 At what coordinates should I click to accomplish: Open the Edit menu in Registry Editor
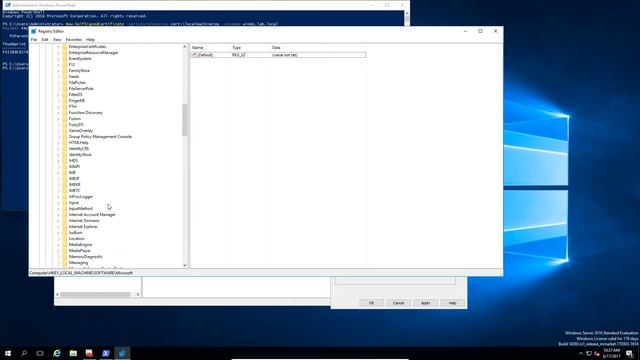pyautogui.click(x=45, y=40)
